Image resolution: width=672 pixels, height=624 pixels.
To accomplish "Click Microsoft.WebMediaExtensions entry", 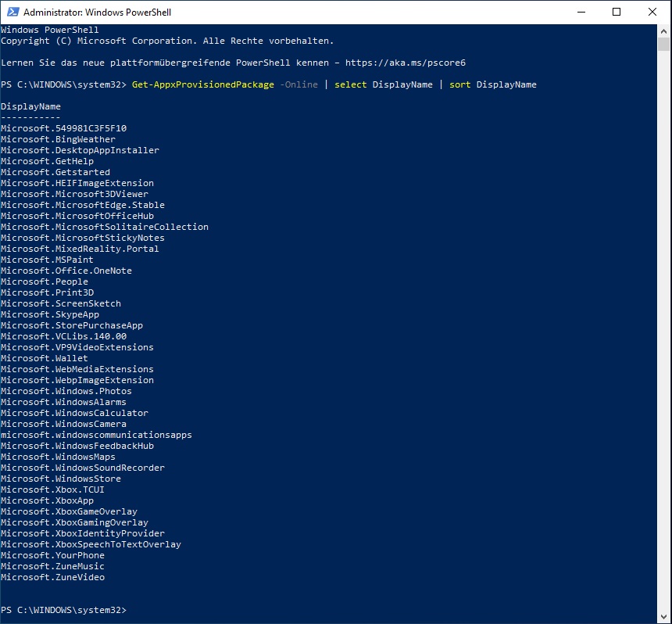I will point(77,369).
